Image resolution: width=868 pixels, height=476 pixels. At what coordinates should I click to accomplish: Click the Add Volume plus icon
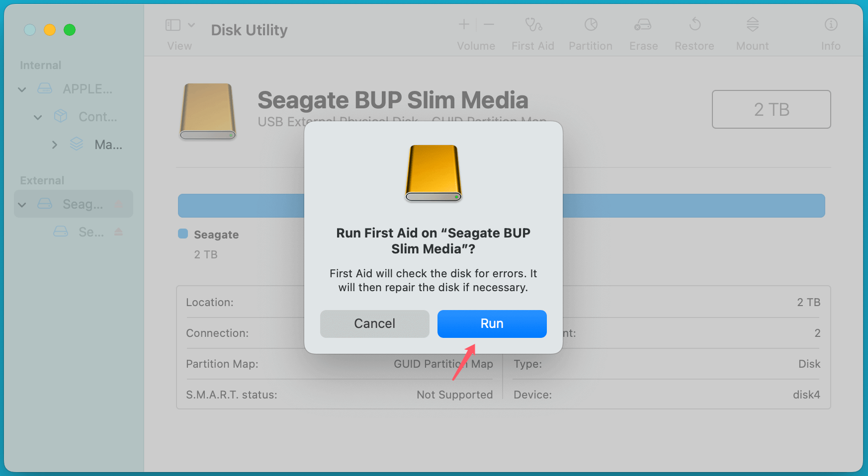click(463, 24)
